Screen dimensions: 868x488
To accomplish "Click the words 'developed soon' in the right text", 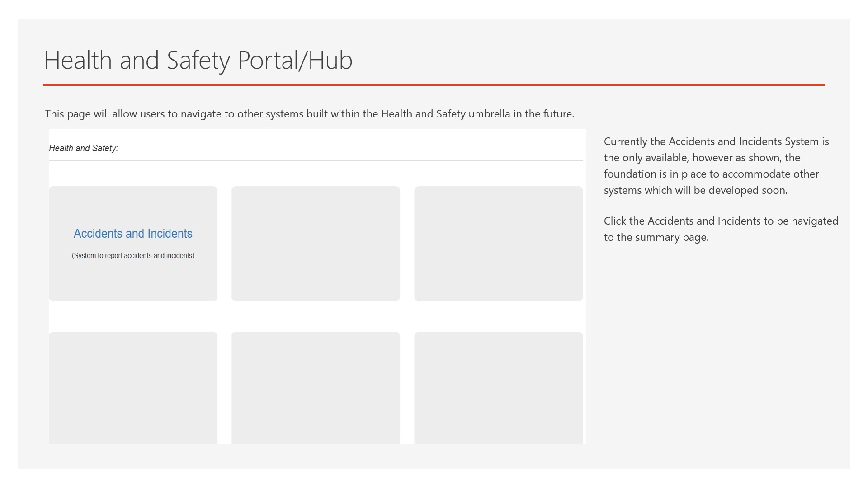I will (x=748, y=190).
